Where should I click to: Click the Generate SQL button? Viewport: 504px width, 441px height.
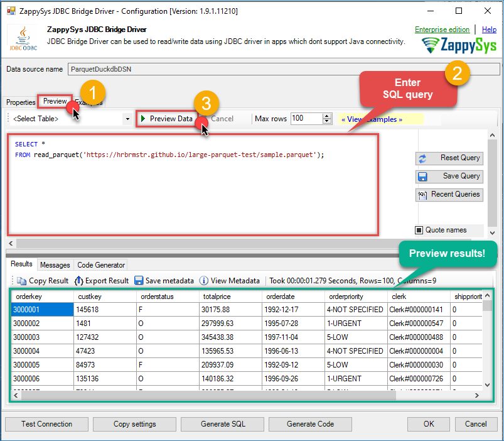[223, 424]
